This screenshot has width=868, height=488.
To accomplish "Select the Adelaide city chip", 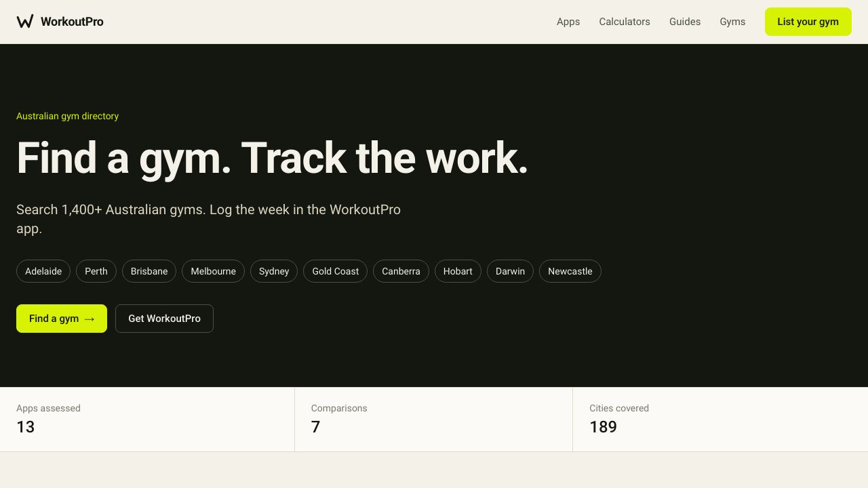I will coord(43,271).
